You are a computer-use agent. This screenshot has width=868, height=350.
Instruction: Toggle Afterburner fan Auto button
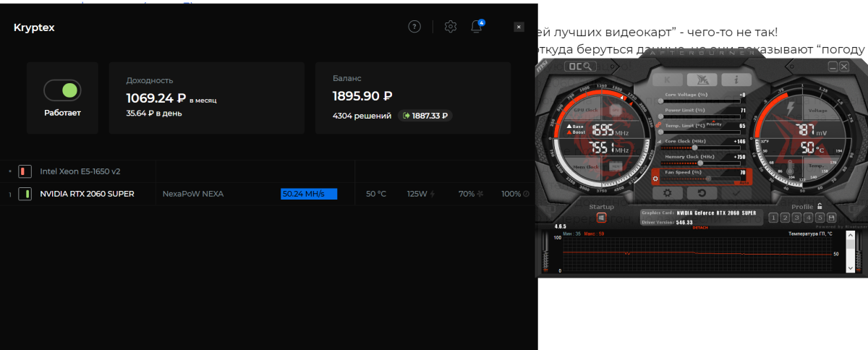(x=744, y=183)
